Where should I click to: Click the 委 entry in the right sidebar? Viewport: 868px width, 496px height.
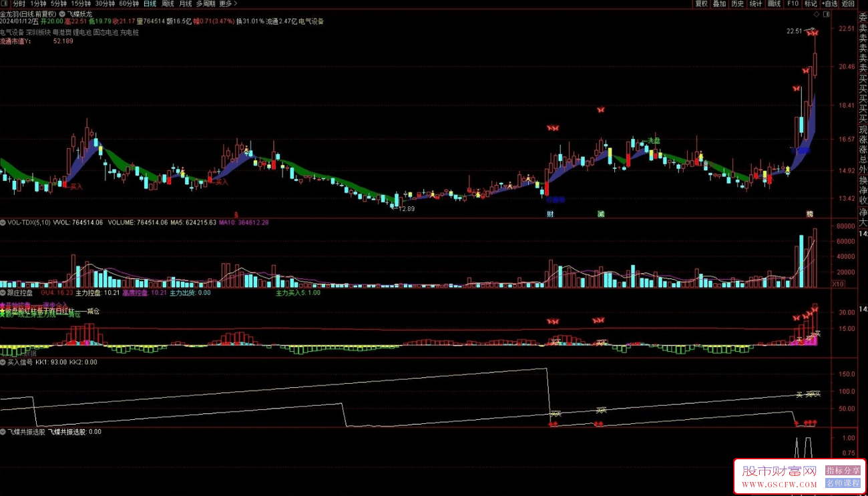862,18
